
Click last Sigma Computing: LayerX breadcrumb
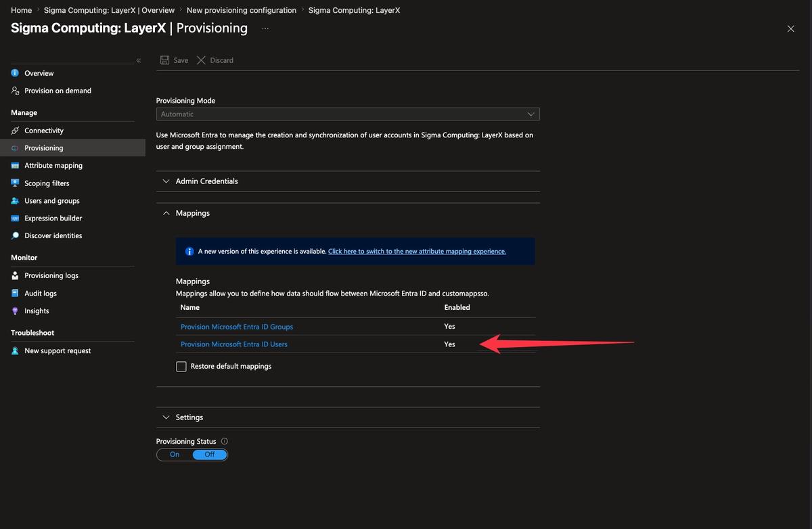click(355, 10)
